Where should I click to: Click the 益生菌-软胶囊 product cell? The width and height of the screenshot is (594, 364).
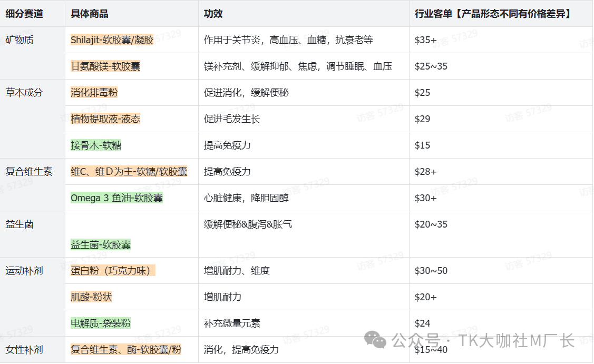pyautogui.click(x=101, y=244)
